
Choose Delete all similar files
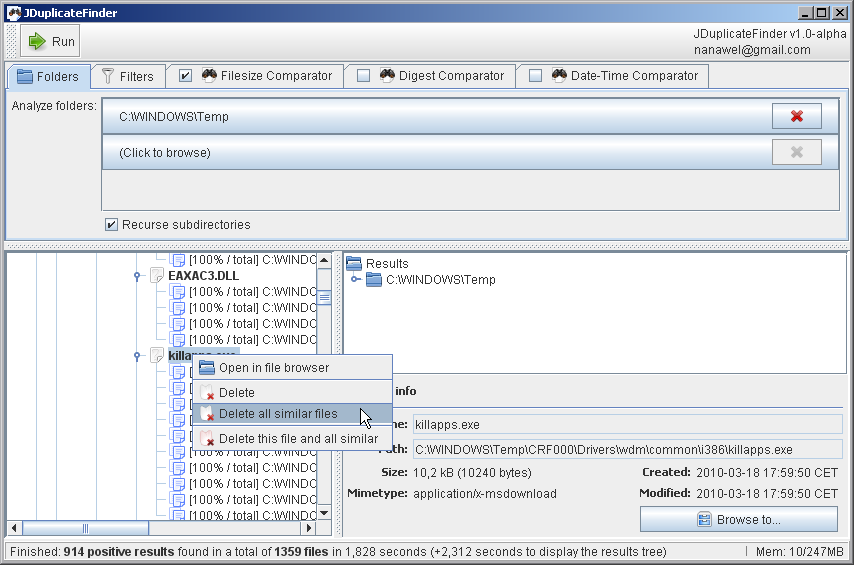pyautogui.click(x=292, y=414)
